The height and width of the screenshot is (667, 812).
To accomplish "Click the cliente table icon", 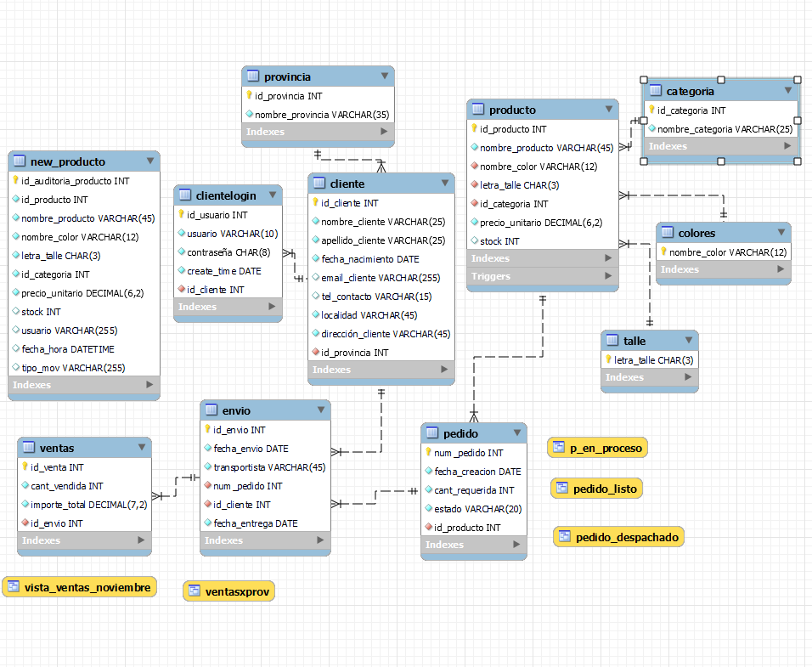I will 319,184.
